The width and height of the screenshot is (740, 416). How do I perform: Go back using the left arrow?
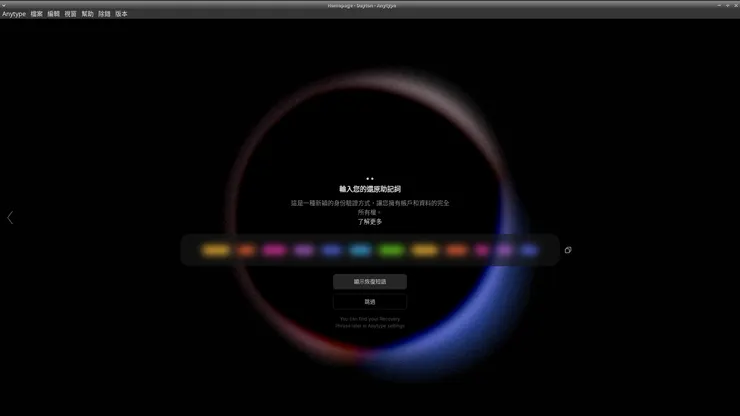click(10, 217)
